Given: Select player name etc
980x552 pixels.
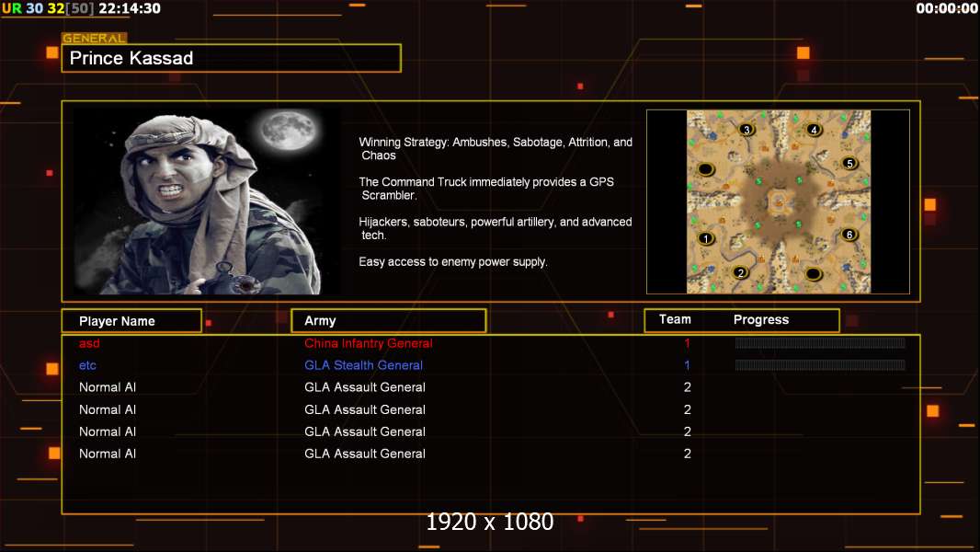Looking at the screenshot, I should pos(87,365).
